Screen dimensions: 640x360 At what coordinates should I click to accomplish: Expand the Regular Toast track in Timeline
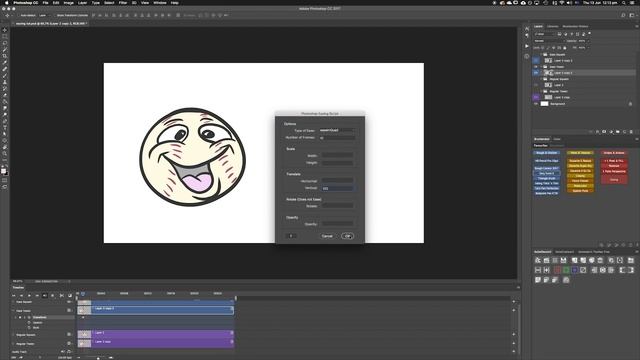point(13,344)
